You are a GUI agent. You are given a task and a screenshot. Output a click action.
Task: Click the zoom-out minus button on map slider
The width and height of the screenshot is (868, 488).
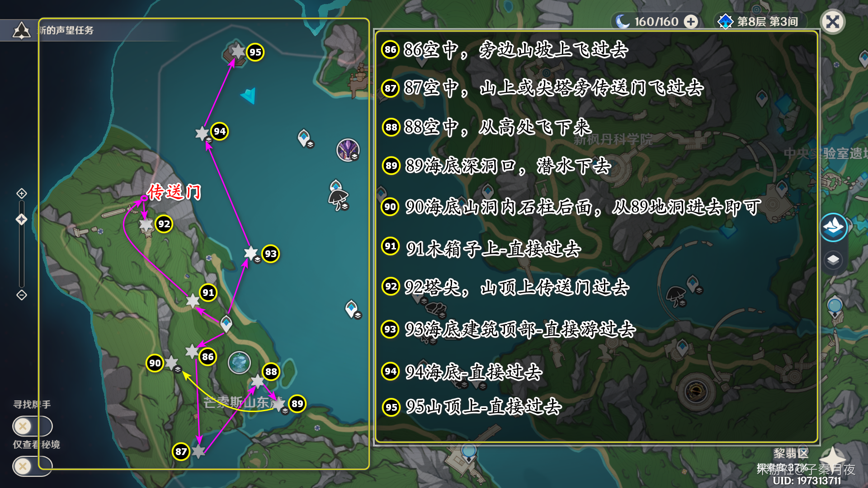pos(21,295)
